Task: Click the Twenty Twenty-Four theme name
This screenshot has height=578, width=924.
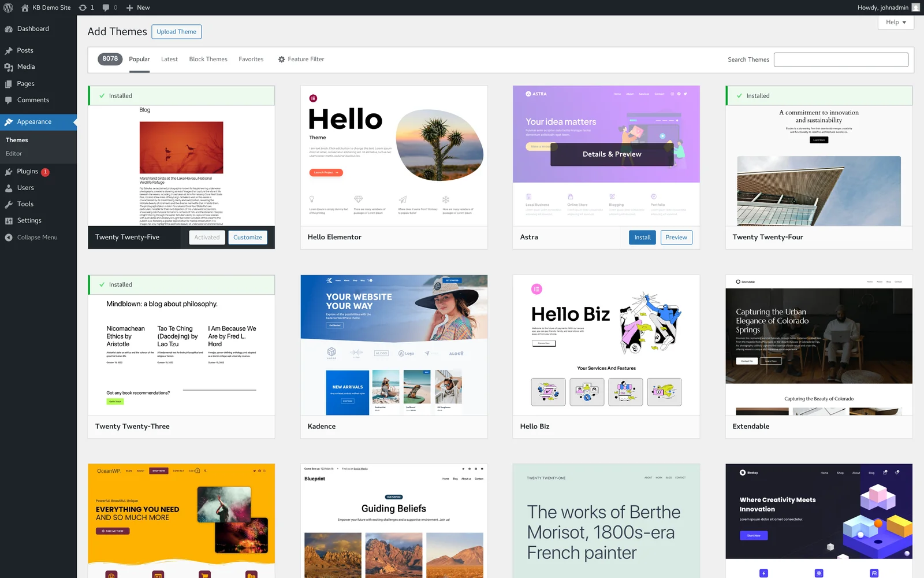Action: pos(767,238)
